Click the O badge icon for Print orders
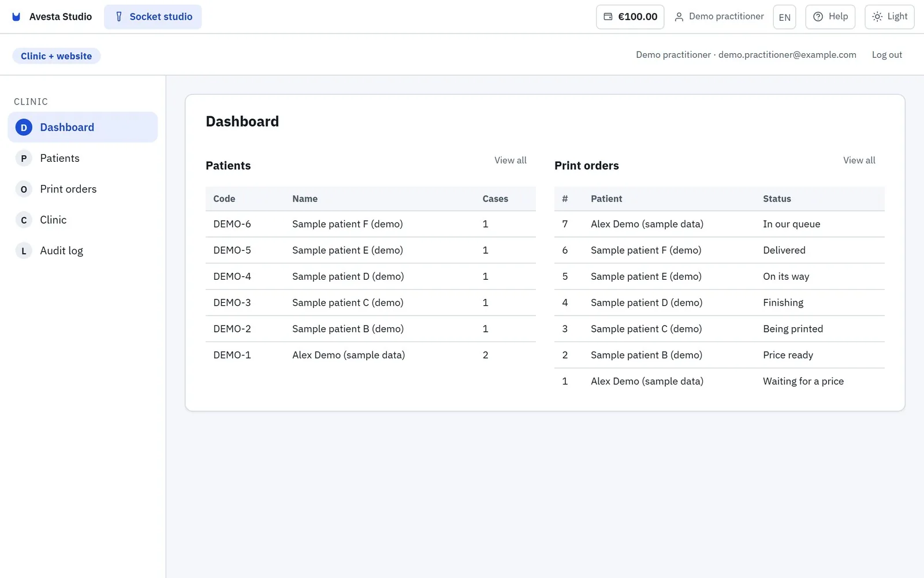924x578 pixels. [24, 189]
